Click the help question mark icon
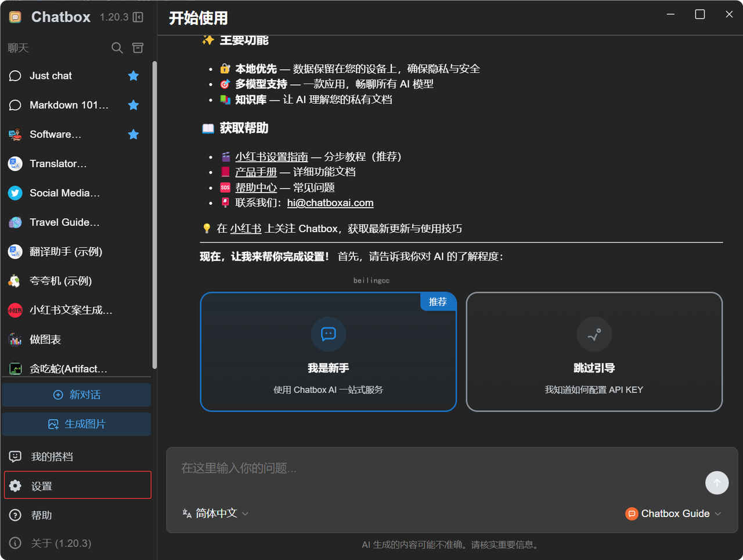The height and width of the screenshot is (560, 743). (16, 515)
